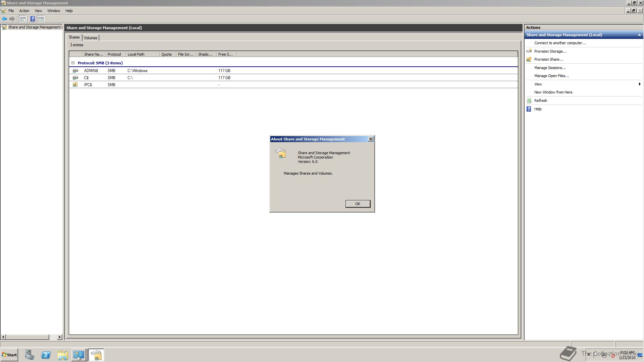This screenshot has width=644, height=362.
Task: Sort by File Screening column header
Action: (x=186, y=54)
